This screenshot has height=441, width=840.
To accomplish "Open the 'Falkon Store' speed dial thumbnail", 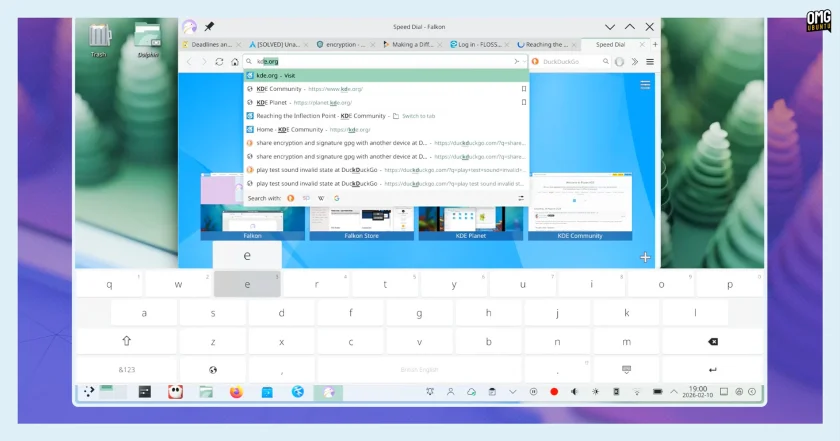I will 362,223.
